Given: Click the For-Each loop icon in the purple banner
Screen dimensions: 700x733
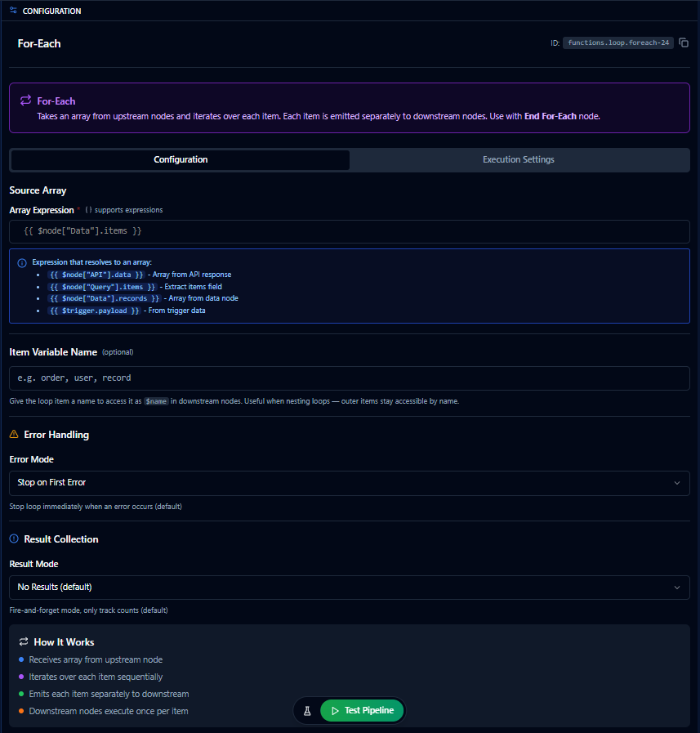Looking at the screenshot, I should 25,101.
